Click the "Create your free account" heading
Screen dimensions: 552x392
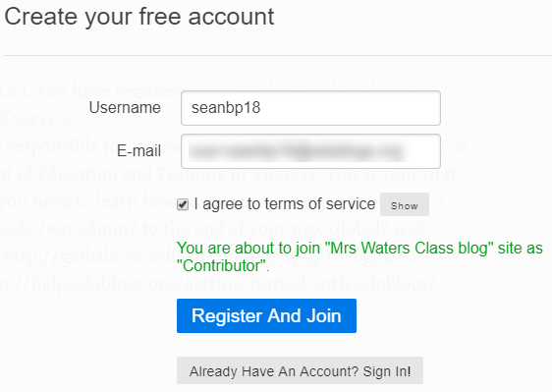pos(139,17)
